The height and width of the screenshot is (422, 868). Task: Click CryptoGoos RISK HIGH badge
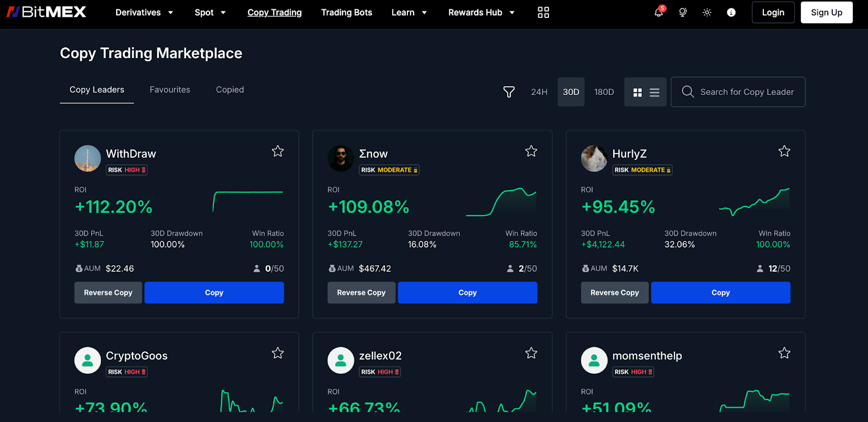coord(126,372)
